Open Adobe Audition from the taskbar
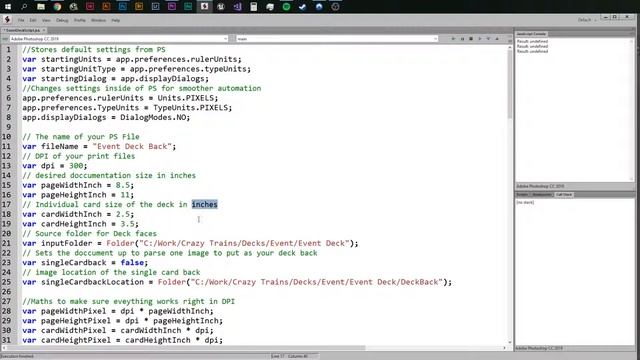This screenshot has width=640, height=360. [188, 7]
